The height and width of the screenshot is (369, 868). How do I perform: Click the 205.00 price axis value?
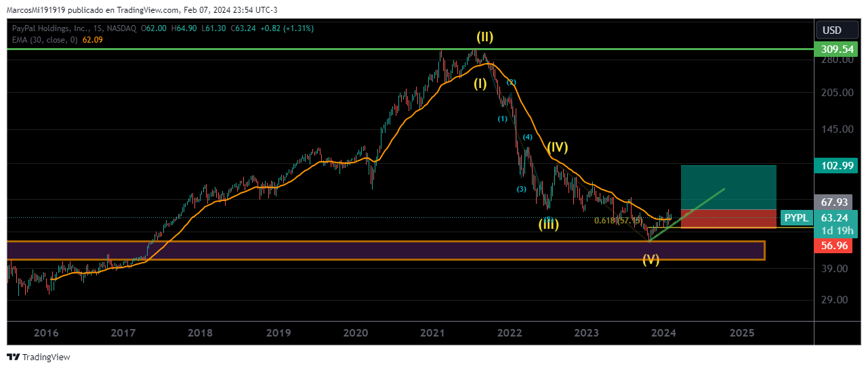(838, 93)
